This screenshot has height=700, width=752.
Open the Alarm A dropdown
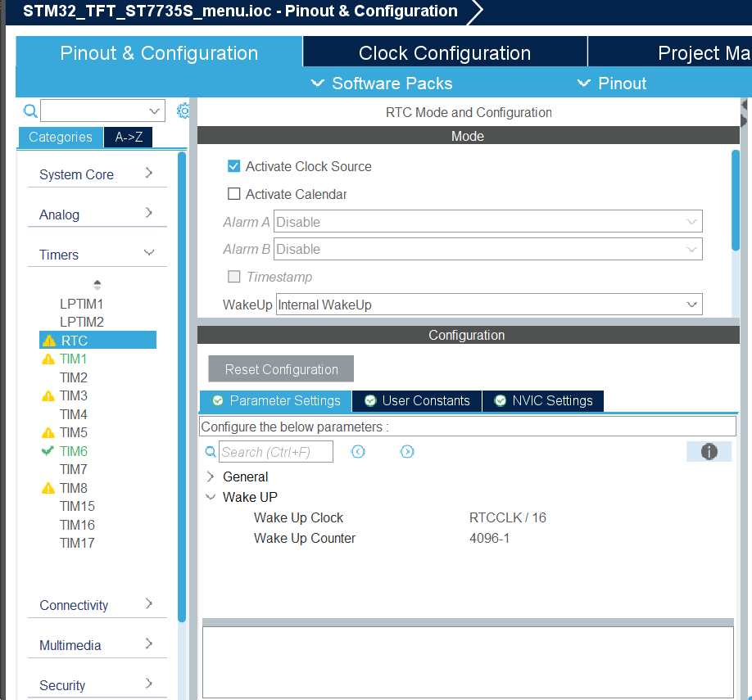tap(487, 222)
